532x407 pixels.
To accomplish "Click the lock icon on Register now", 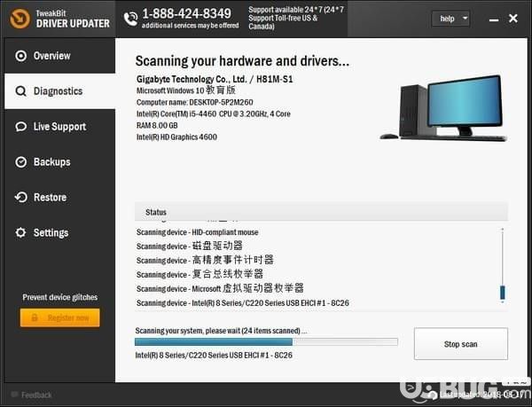I will [35, 317].
